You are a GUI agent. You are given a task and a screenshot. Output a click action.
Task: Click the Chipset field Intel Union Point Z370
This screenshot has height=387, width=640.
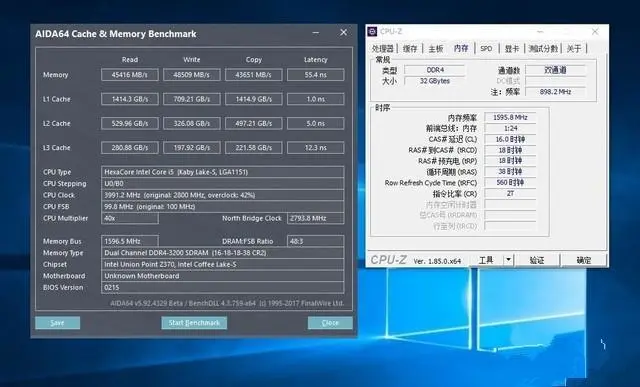222,265
